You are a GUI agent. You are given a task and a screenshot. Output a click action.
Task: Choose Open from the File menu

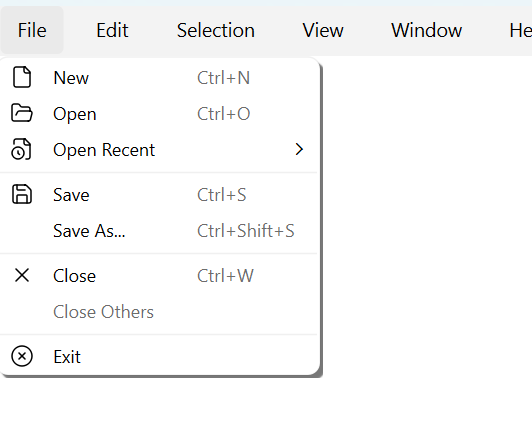[159, 114]
